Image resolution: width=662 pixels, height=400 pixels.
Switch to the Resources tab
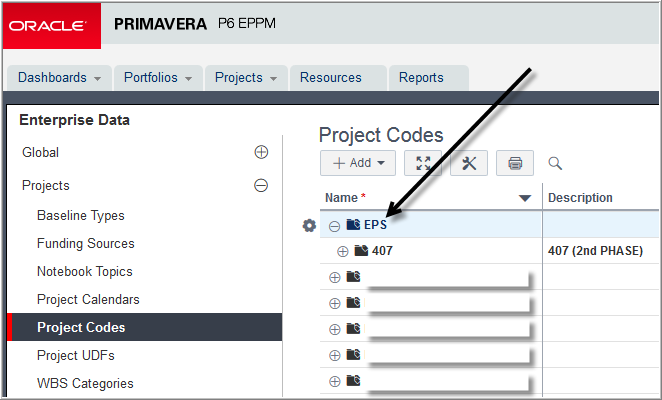338,78
